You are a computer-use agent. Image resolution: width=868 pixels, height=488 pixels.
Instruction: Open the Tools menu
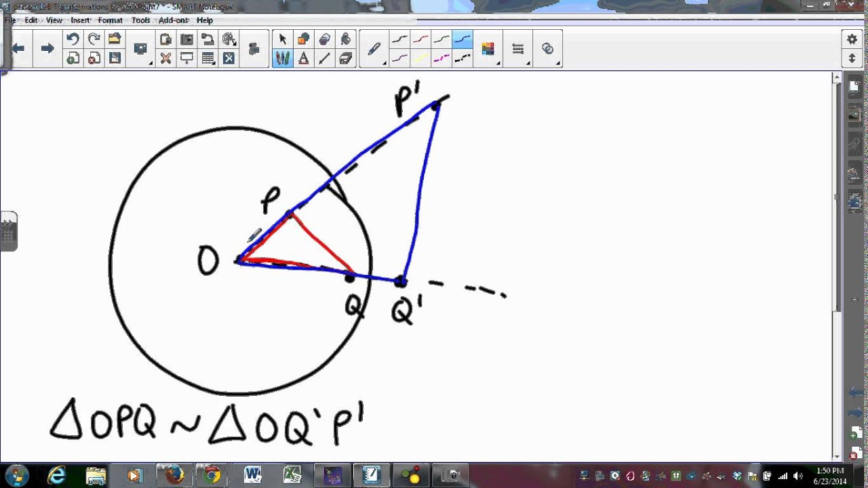141,20
